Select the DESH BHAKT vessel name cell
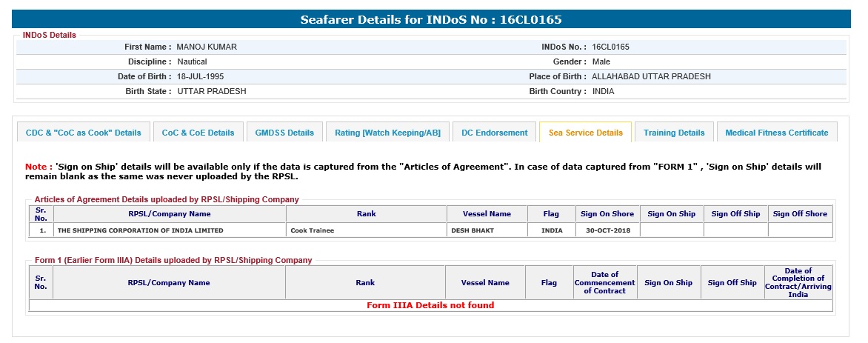Image resolution: width=868 pixels, height=343 pixels. [473, 230]
